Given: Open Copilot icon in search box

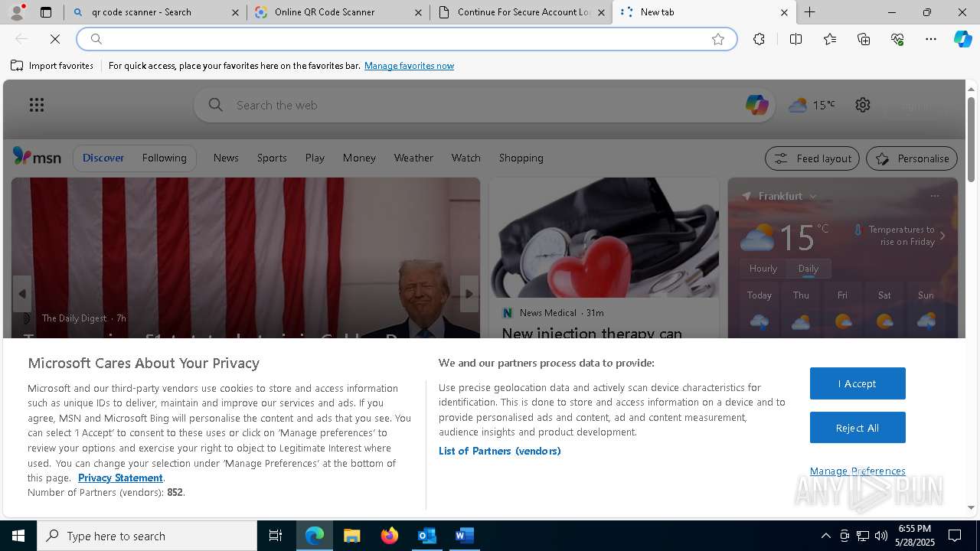Looking at the screenshot, I should coord(756,105).
